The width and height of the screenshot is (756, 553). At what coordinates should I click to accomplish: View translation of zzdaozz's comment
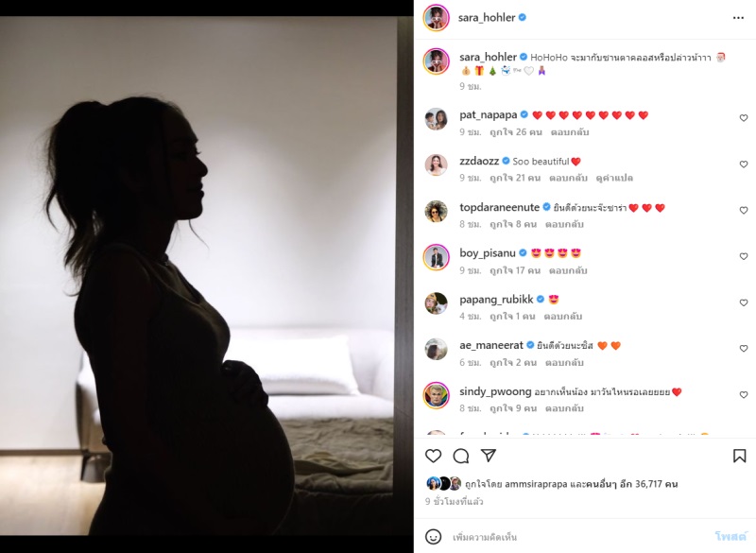pos(614,178)
